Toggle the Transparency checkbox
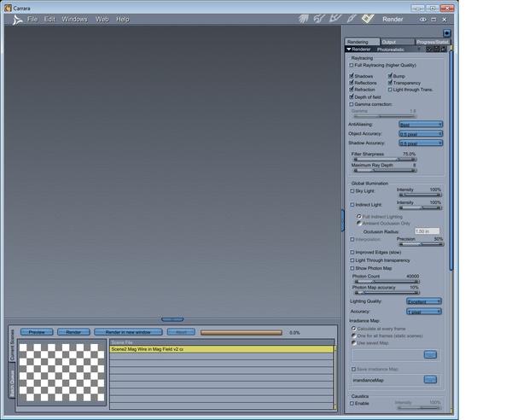This screenshot has width=512, height=420. click(x=390, y=83)
